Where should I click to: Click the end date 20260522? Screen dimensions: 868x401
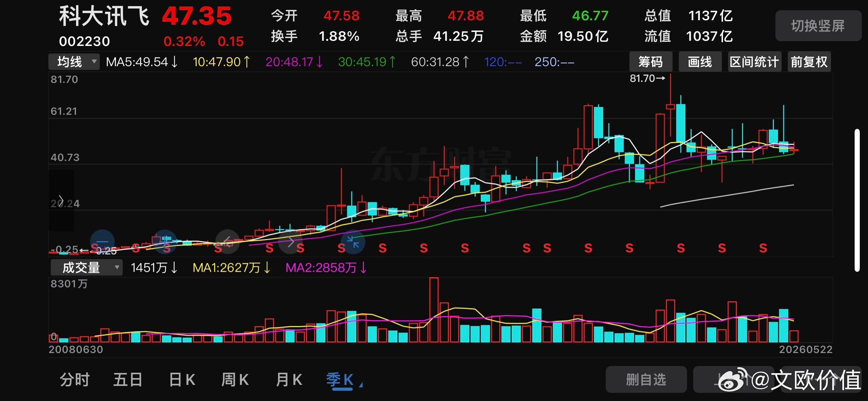click(x=806, y=350)
